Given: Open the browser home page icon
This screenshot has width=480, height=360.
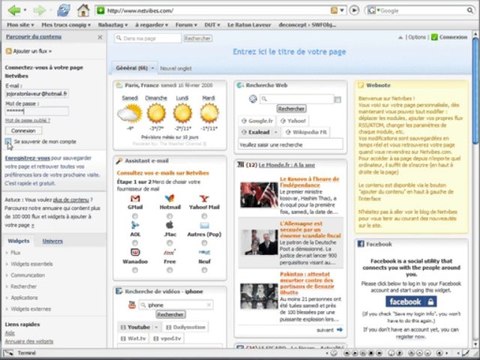Looking at the screenshot, I should click(83, 11).
